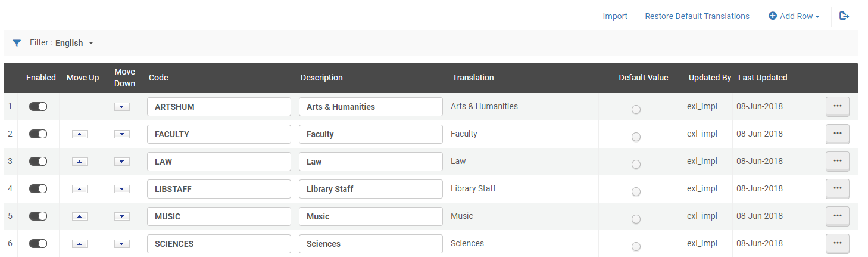Click the export list icon
This screenshot has height=257, width=868.
click(x=844, y=16)
